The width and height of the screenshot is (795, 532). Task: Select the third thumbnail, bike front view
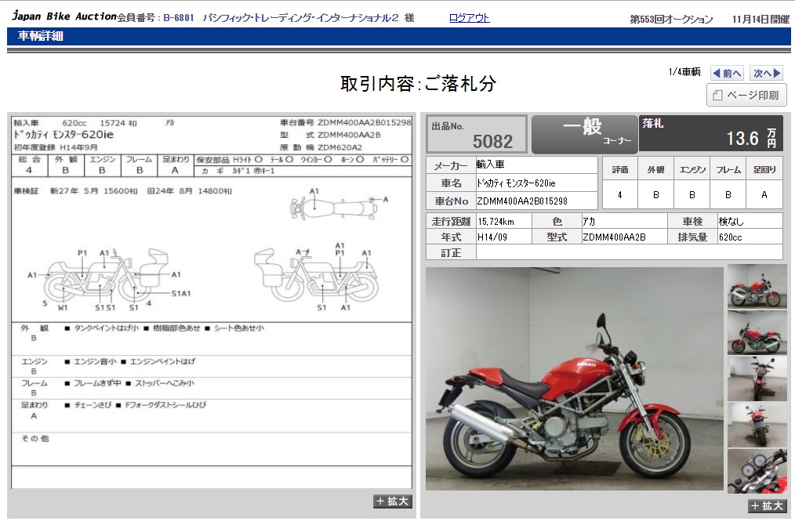click(757, 378)
